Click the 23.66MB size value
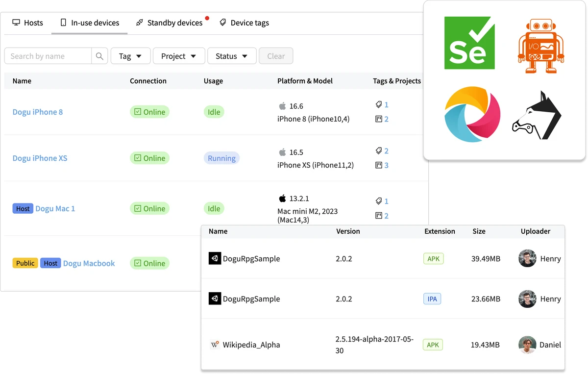This screenshot has width=588, height=374. (486, 299)
